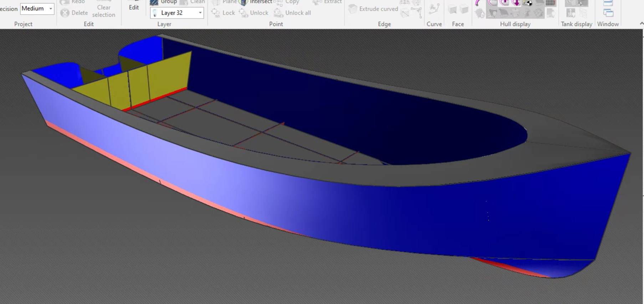Click the Extrude curved edge icon
The image size is (644, 304).
353,9
